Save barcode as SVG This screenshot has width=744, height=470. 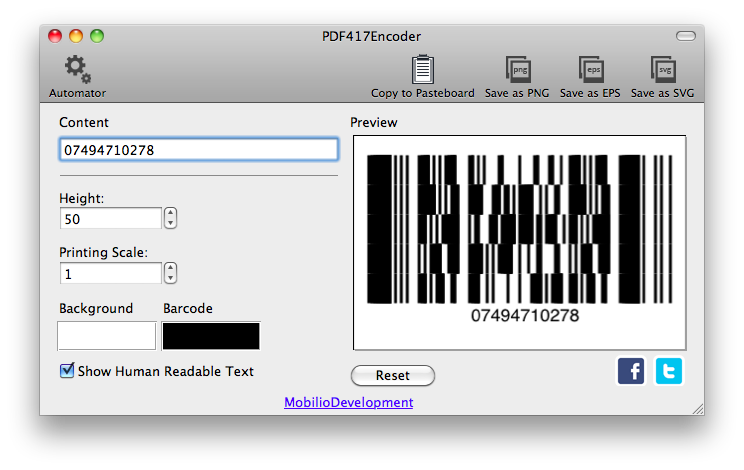pyautogui.click(x=662, y=70)
